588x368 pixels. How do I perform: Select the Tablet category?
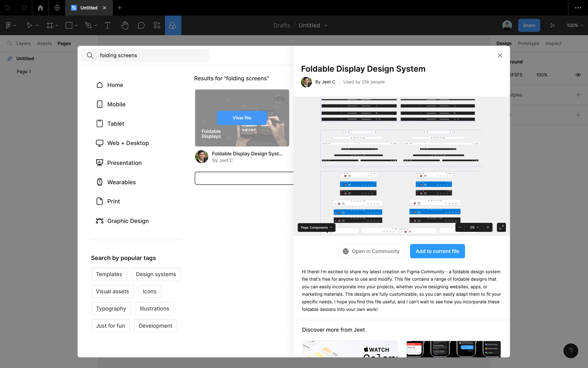[110, 124]
